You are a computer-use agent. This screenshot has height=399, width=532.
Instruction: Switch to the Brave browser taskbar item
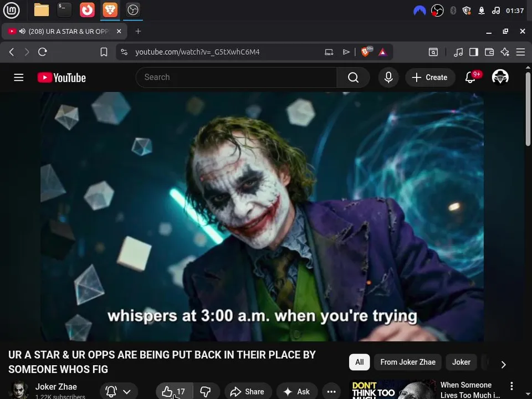[x=110, y=10]
